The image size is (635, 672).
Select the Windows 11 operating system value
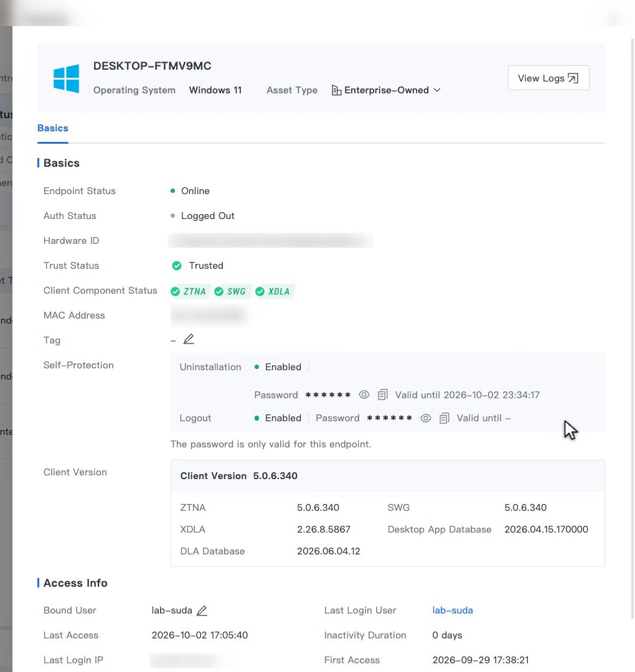pyautogui.click(x=215, y=90)
